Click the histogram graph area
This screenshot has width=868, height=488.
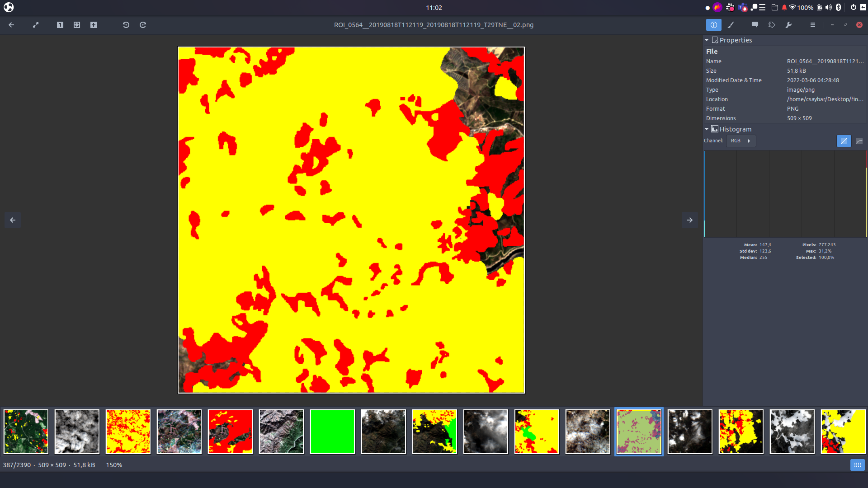coord(785,194)
